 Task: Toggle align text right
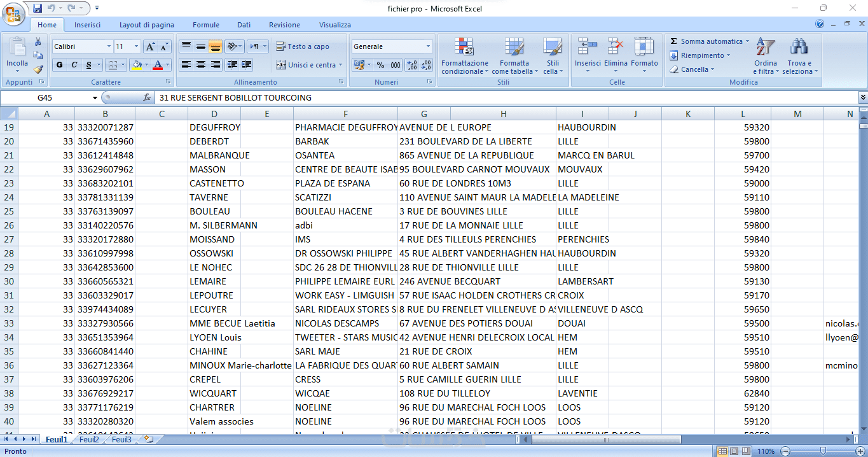(215, 65)
